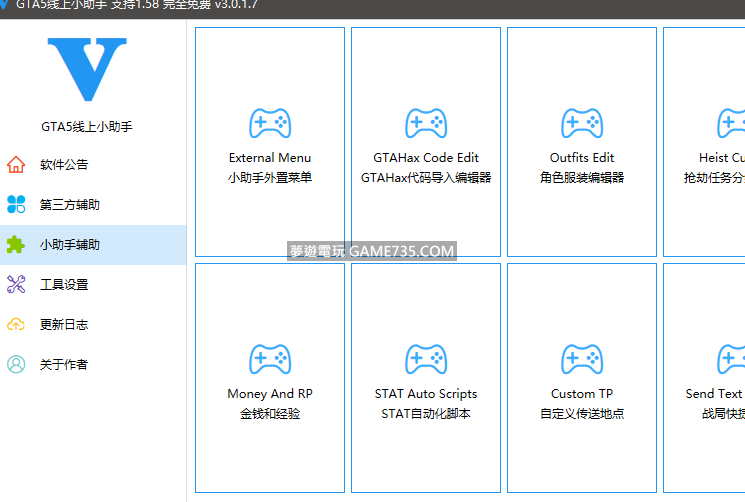Viewport: 745px width, 502px height.
Task: Click the gamepad icon above Custom TP
Action: tap(581, 360)
